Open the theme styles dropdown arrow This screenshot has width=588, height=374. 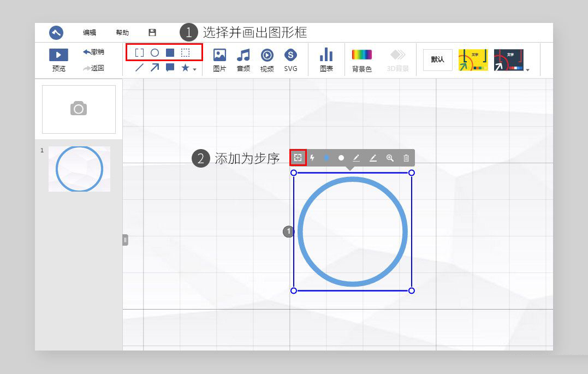click(527, 70)
